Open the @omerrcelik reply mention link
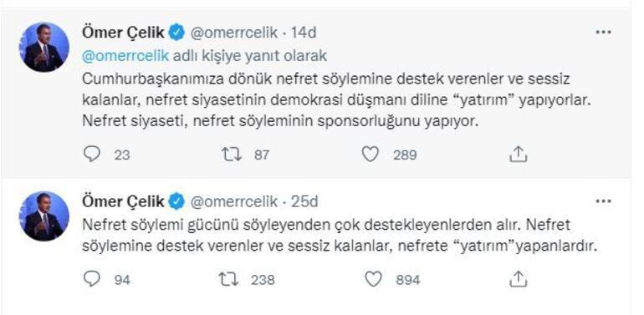This screenshot has width=644, height=315. click(125, 56)
